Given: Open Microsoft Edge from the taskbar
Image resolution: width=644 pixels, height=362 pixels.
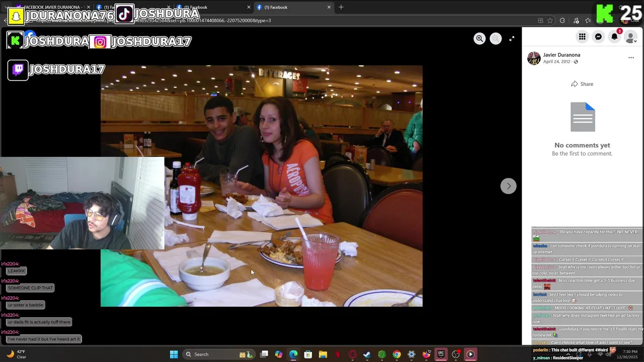Looking at the screenshot, I should [x=293, y=354].
